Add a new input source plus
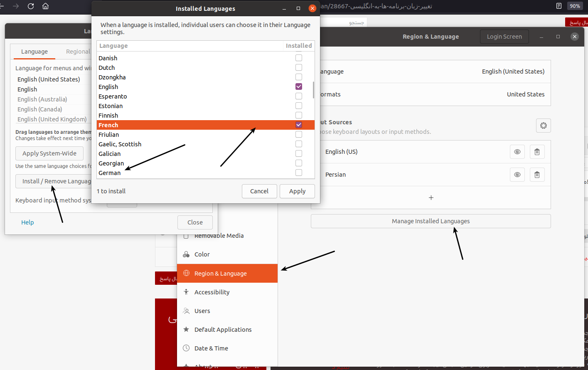This screenshot has height=370, width=588. [x=431, y=197]
